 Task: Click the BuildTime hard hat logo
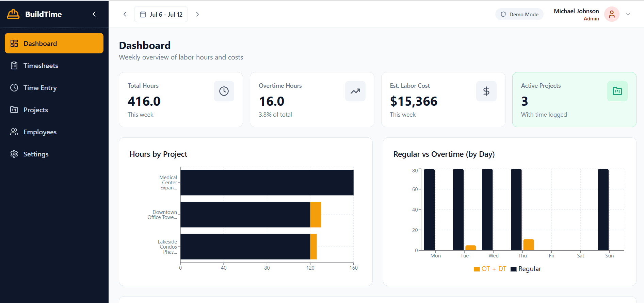pos(13,14)
